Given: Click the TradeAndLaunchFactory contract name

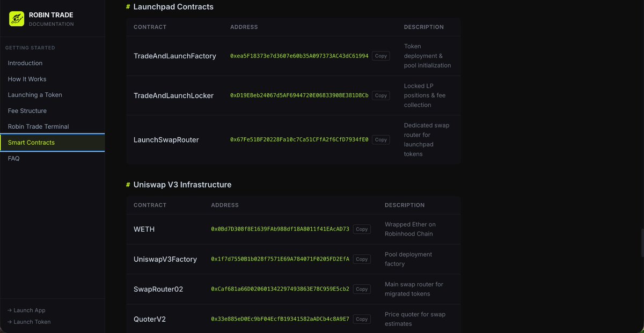Looking at the screenshot, I should [x=175, y=56].
